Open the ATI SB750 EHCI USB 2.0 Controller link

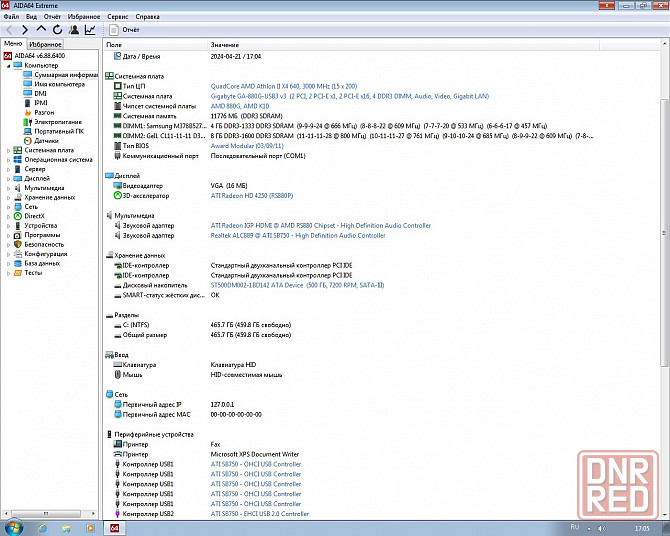pyautogui.click(x=260, y=514)
